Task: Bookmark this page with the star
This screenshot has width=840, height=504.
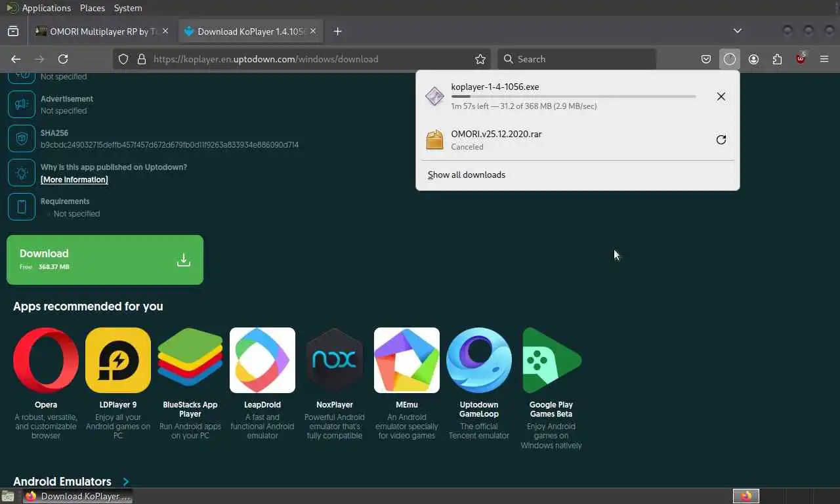Action: click(480, 59)
